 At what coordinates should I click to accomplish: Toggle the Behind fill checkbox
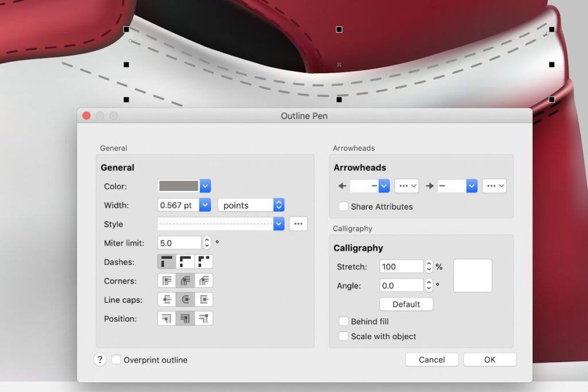(x=343, y=321)
